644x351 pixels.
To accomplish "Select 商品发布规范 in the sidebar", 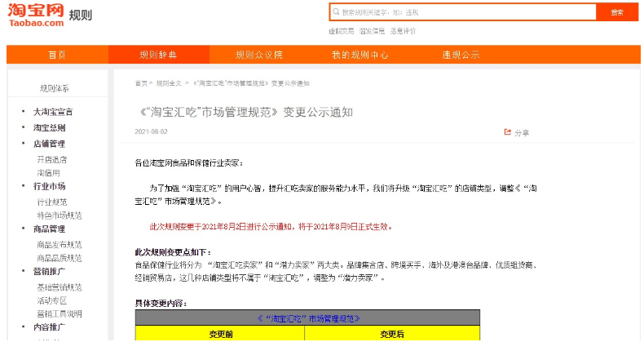I will pyautogui.click(x=59, y=244).
